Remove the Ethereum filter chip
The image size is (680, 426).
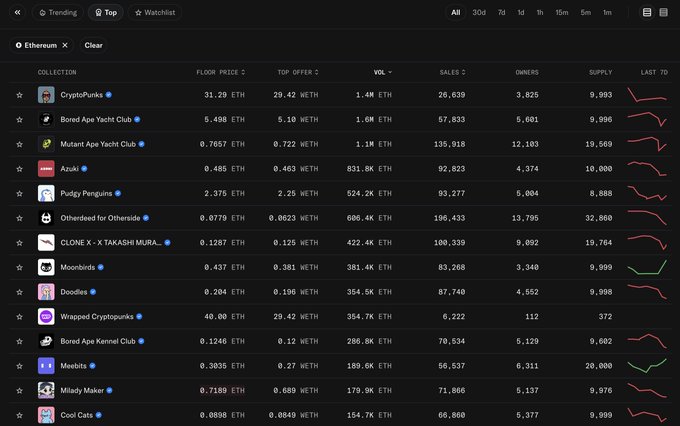click(x=65, y=45)
